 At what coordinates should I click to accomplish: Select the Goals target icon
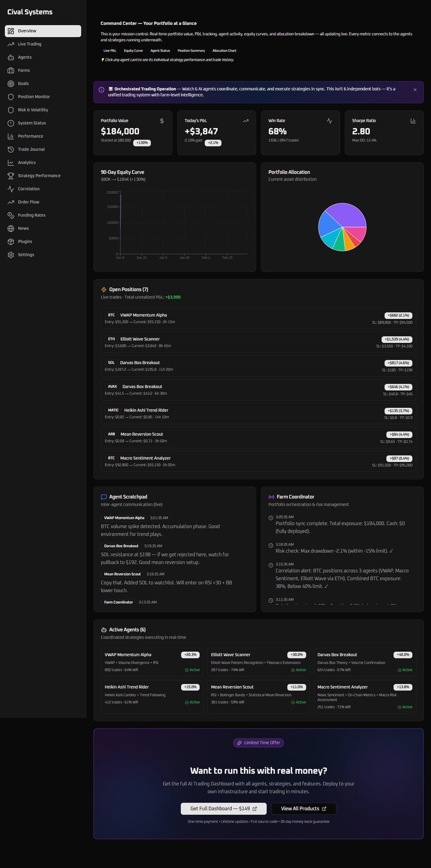click(x=11, y=84)
